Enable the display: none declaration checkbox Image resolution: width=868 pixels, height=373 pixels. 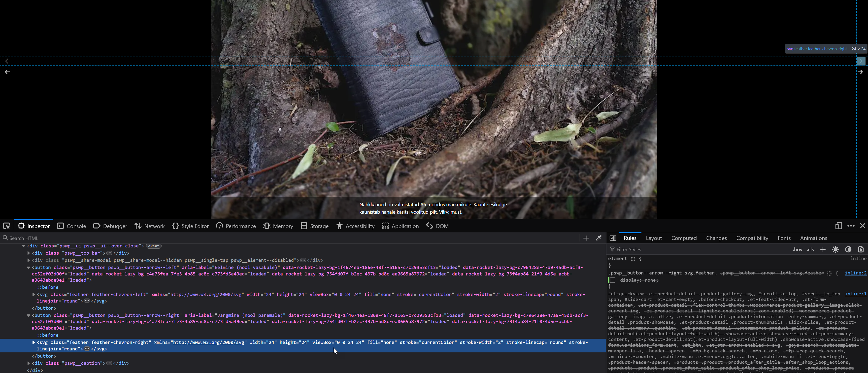point(612,280)
